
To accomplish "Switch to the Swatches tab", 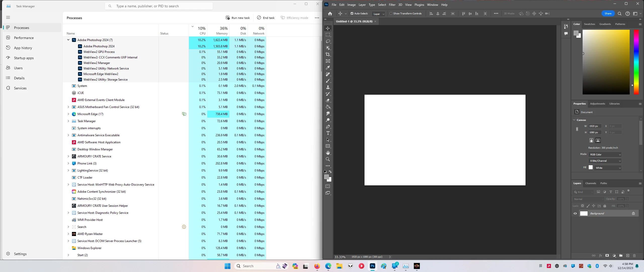I will coord(589,24).
